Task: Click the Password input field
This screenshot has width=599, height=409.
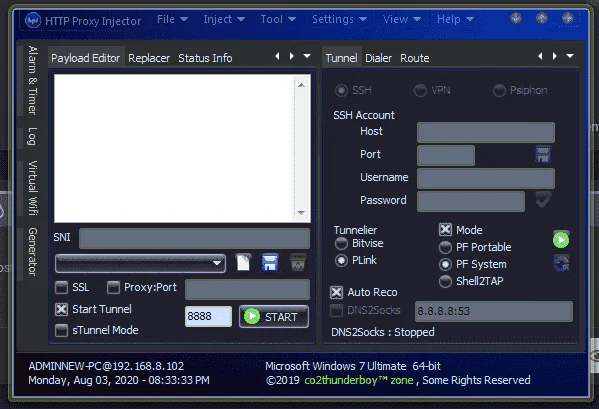Action: click(471, 201)
